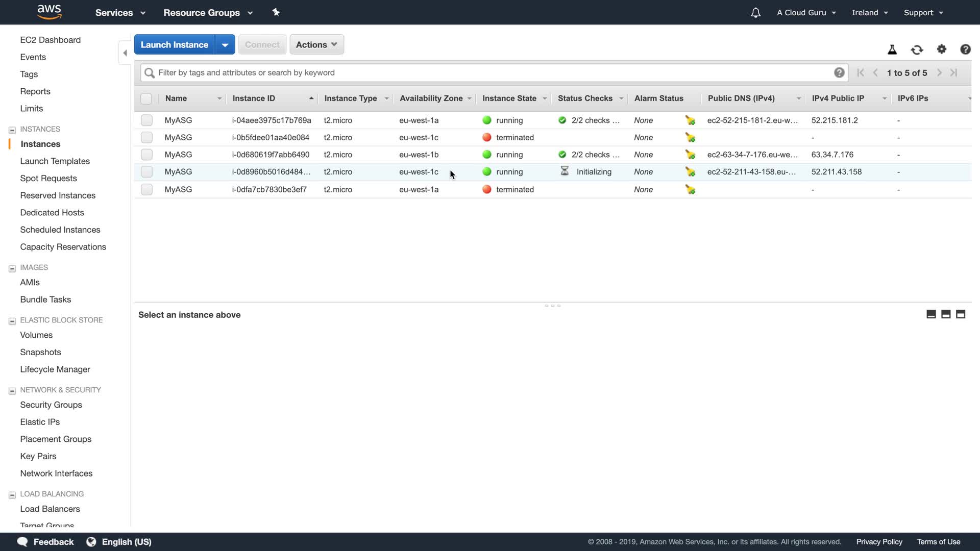
Task: Open the Actions dropdown menu
Action: point(316,44)
